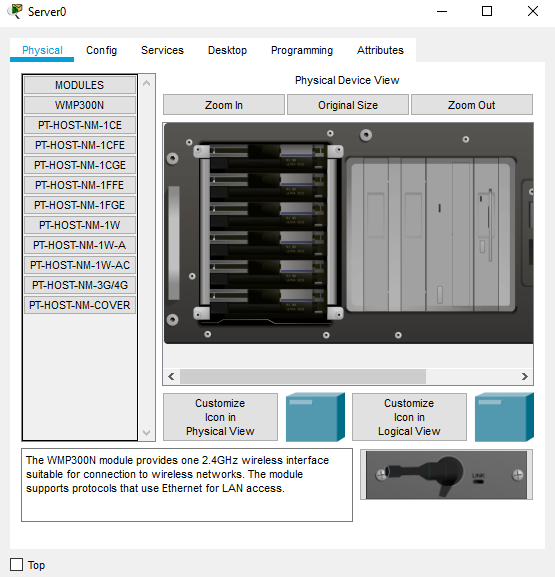Select the PT-HOST-NM-3G/4G module
Screen dimensions: 555x577
click(x=80, y=285)
